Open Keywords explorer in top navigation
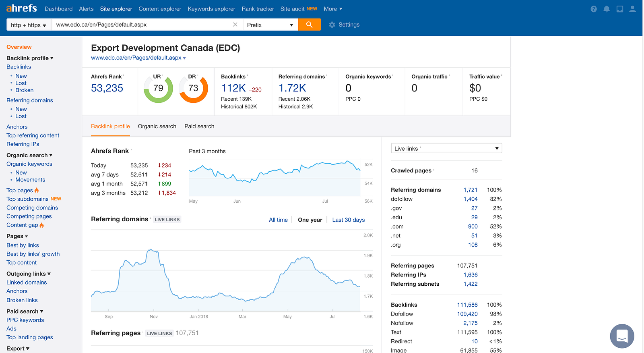This screenshot has width=644, height=353. pyautogui.click(x=211, y=9)
